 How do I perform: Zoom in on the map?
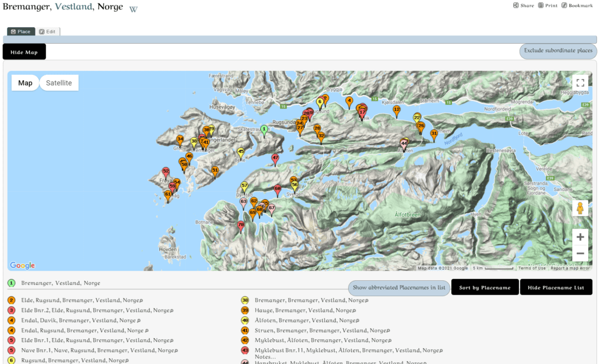coord(580,237)
